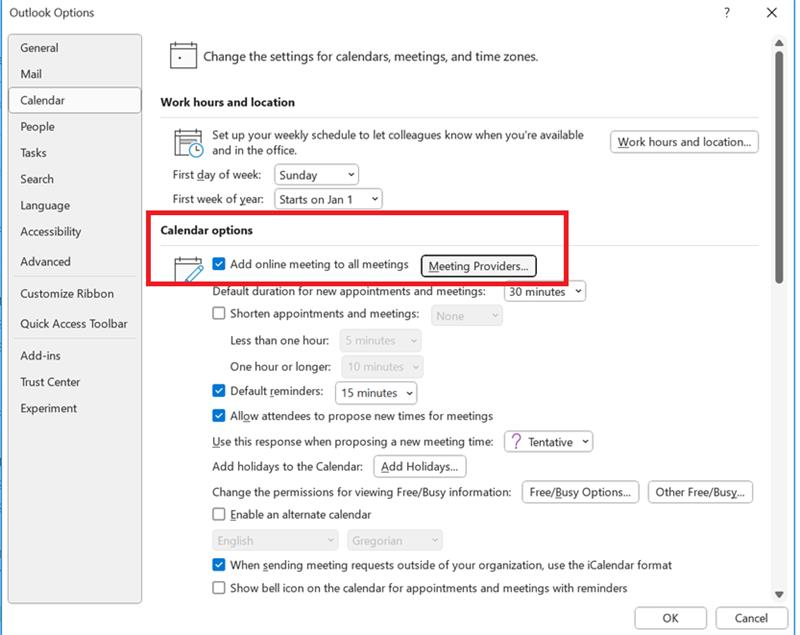Open the Add-ins category
This screenshot has height=635, width=800.
point(74,356)
